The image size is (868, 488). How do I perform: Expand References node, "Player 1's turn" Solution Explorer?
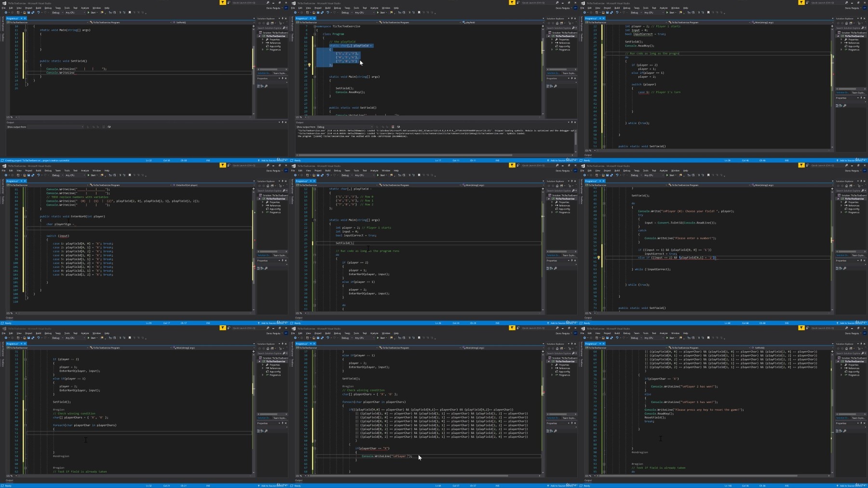[x=841, y=43]
